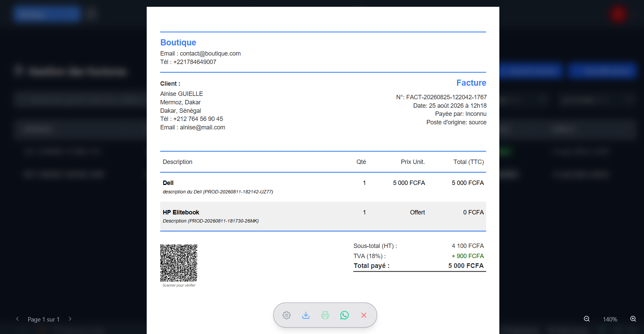Select the 'Boutique' shop name heading
Viewport: 644px width, 334px height.
click(178, 42)
